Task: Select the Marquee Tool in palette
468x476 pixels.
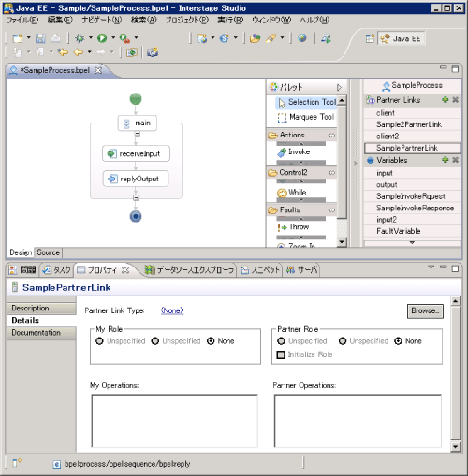Action: (307, 117)
